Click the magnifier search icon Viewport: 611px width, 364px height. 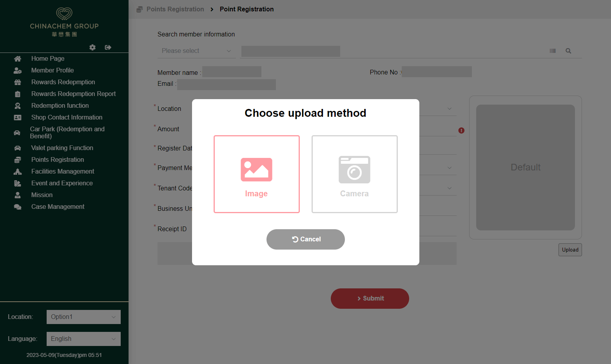click(x=568, y=51)
